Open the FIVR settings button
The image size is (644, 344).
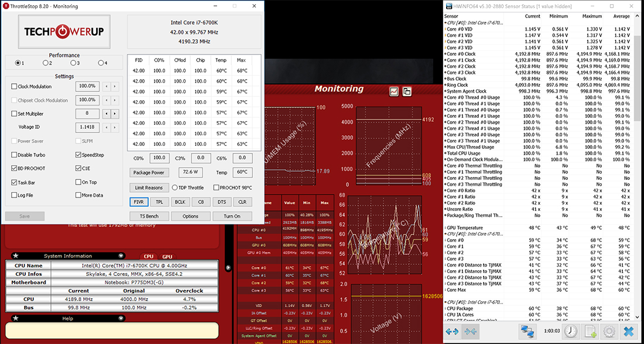coord(139,202)
